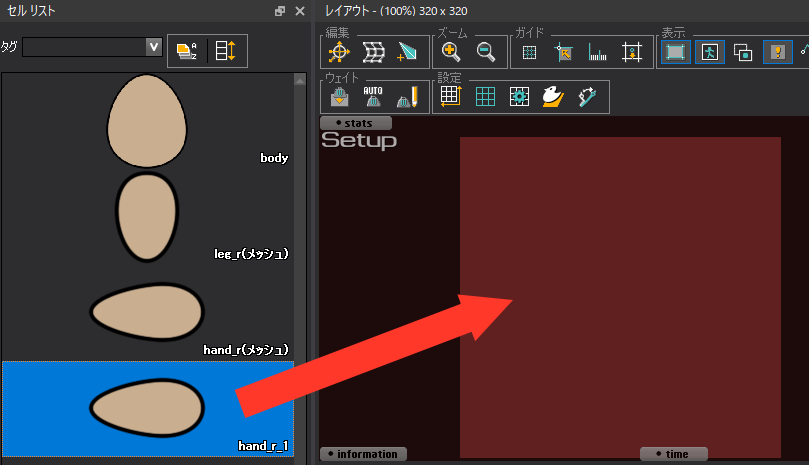The image size is (809, 465).
Task: Toggle the grid guide icon
Action: click(529, 52)
